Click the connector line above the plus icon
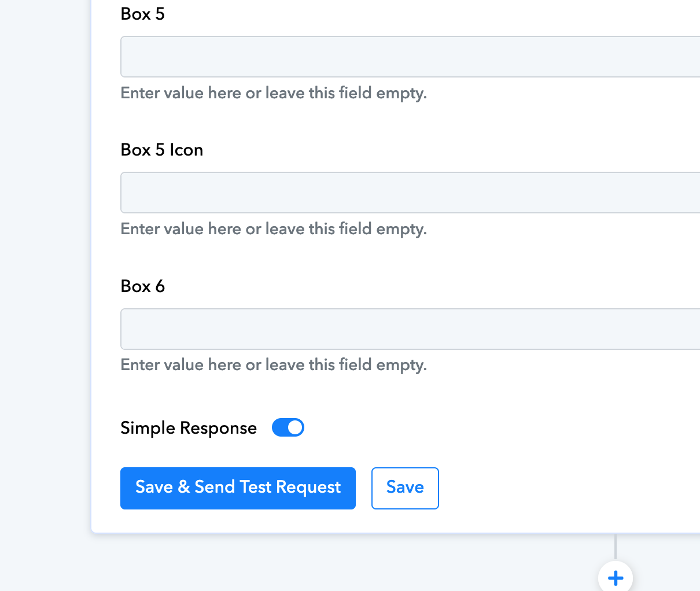Viewport: 700px width, 591px height. [616, 546]
